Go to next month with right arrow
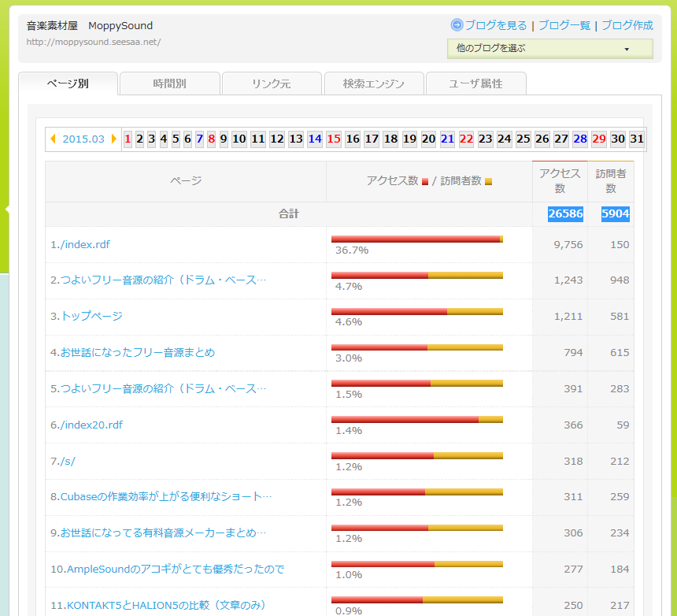Image resolution: width=677 pixels, height=616 pixels. pyautogui.click(x=114, y=139)
